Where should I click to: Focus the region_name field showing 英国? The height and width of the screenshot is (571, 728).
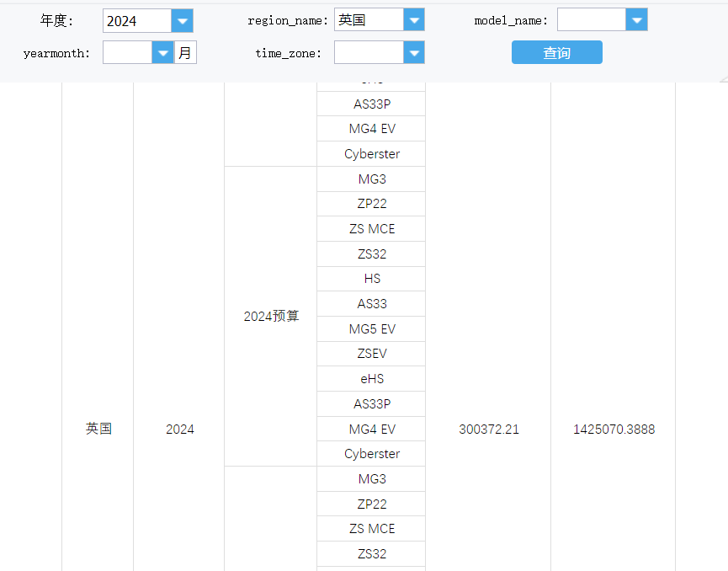(369, 20)
